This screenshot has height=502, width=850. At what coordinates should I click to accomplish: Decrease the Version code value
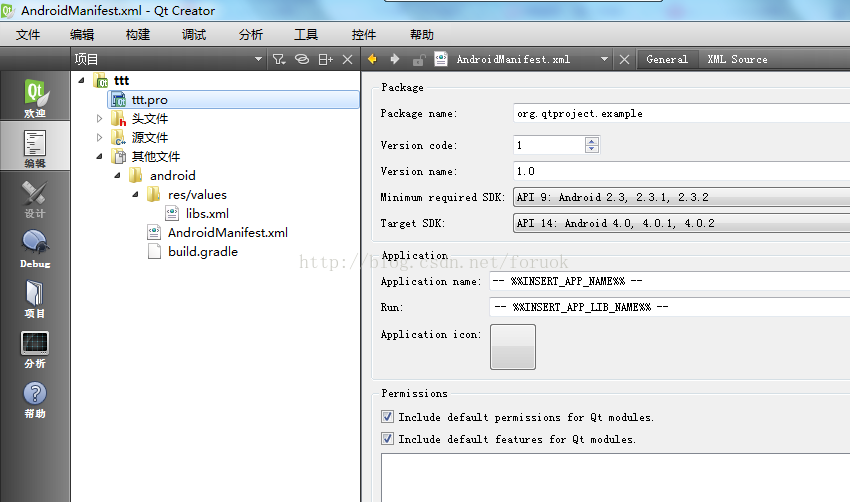pos(592,149)
